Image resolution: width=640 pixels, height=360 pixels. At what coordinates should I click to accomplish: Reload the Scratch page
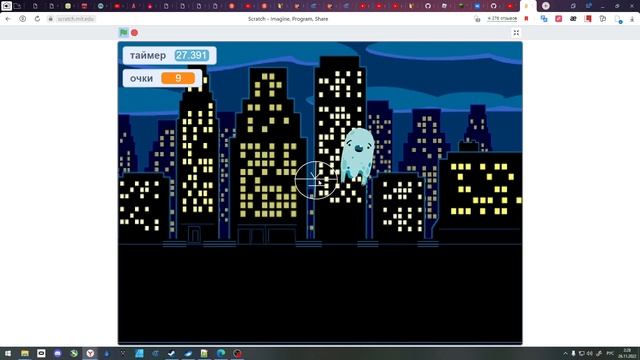pos(37,19)
